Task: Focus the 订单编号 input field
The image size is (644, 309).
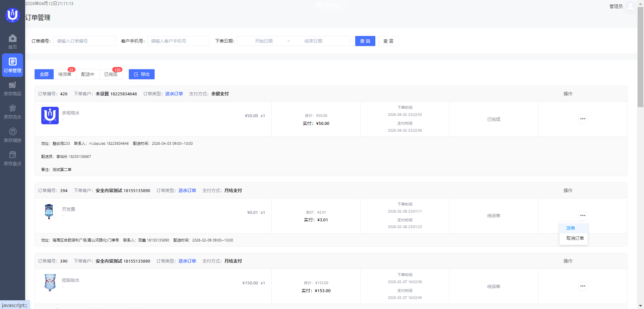Action: point(84,41)
